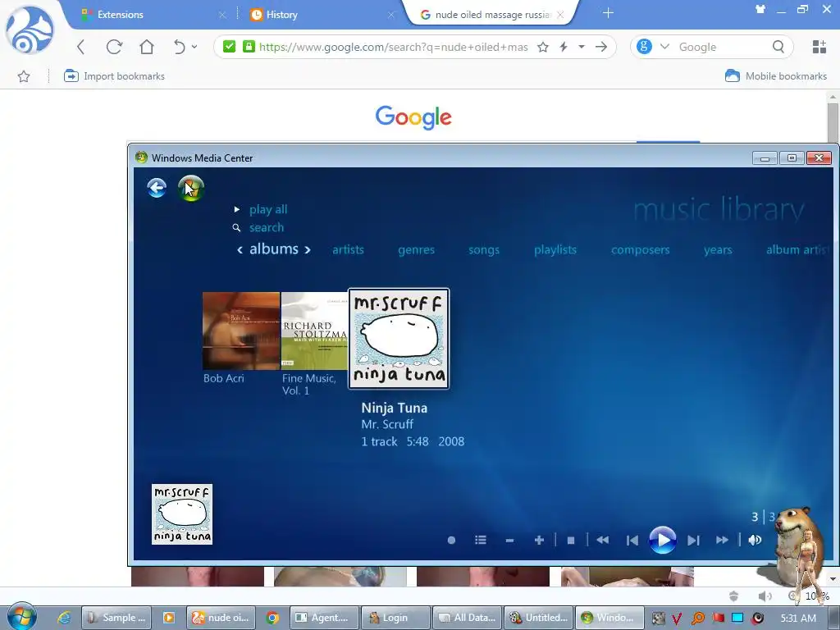
Task: Switch to the genres view
Action: (x=416, y=250)
